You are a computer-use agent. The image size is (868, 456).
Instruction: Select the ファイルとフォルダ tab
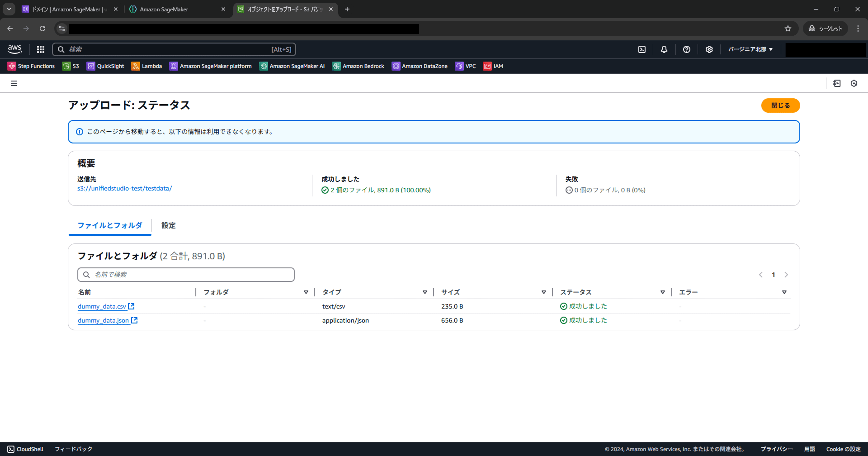tap(110, 226)
